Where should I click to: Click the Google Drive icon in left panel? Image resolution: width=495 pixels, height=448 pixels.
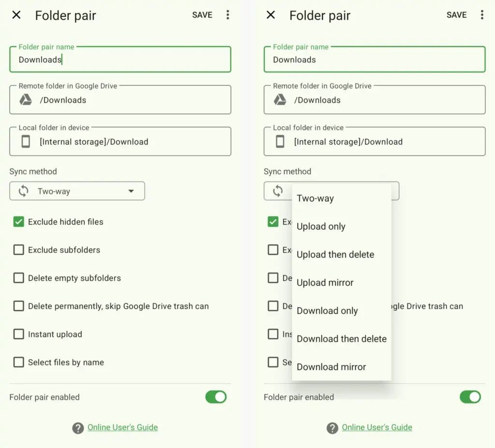point(26,100)
